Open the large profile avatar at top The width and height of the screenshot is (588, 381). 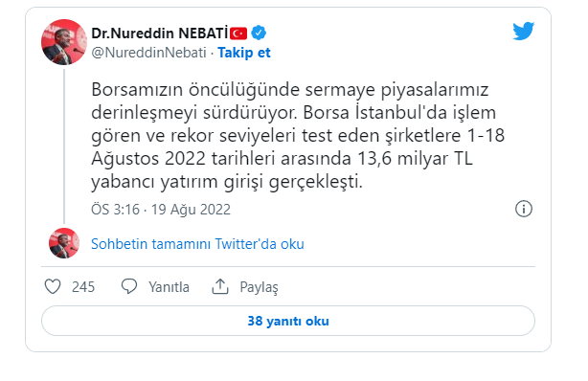[64, 42]
